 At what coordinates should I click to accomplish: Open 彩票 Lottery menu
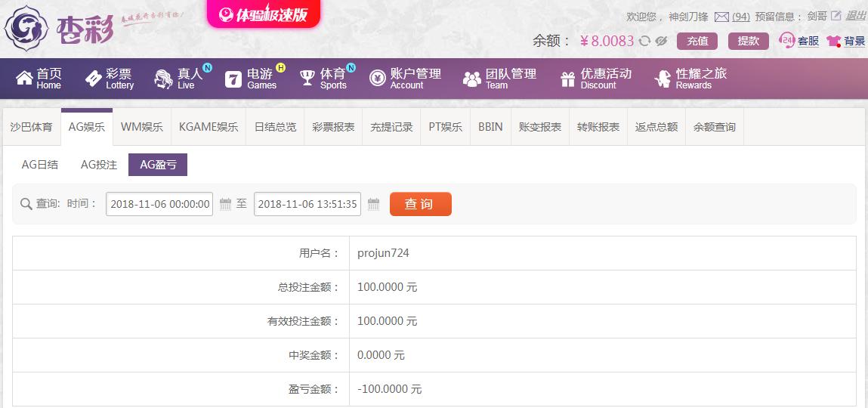tap(109, 79)
